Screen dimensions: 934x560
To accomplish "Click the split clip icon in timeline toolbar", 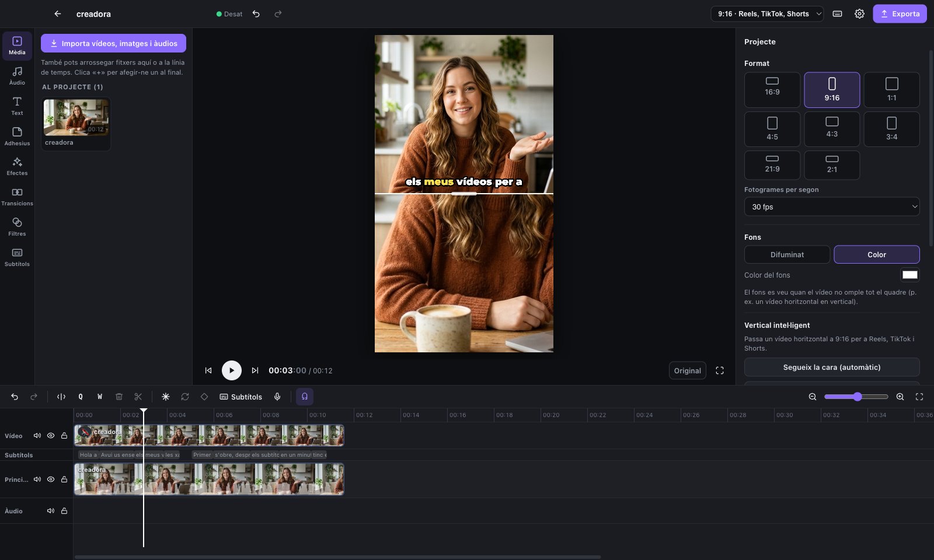I will [x=61, y=397].
